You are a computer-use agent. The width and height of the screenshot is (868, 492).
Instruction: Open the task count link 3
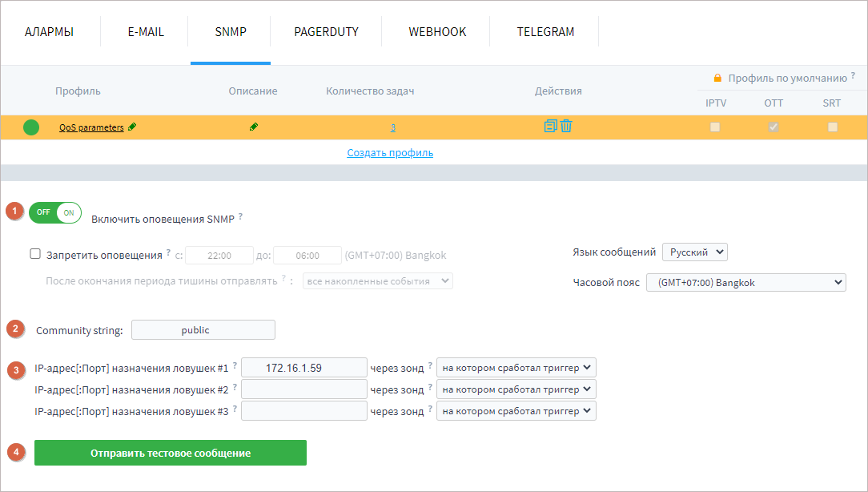[393, 127]
